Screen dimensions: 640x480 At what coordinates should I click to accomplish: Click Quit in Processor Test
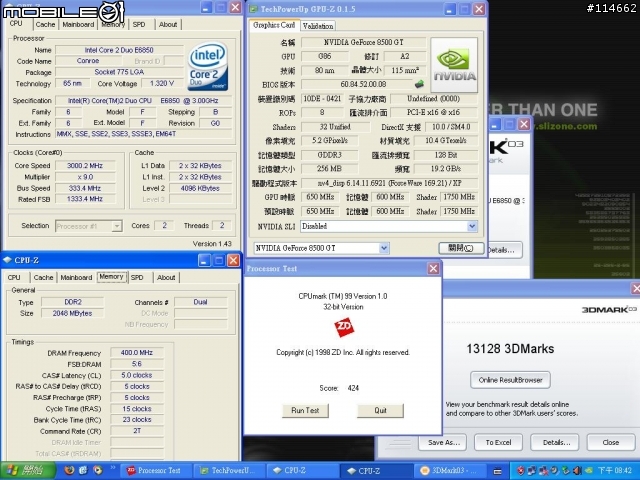380,411
